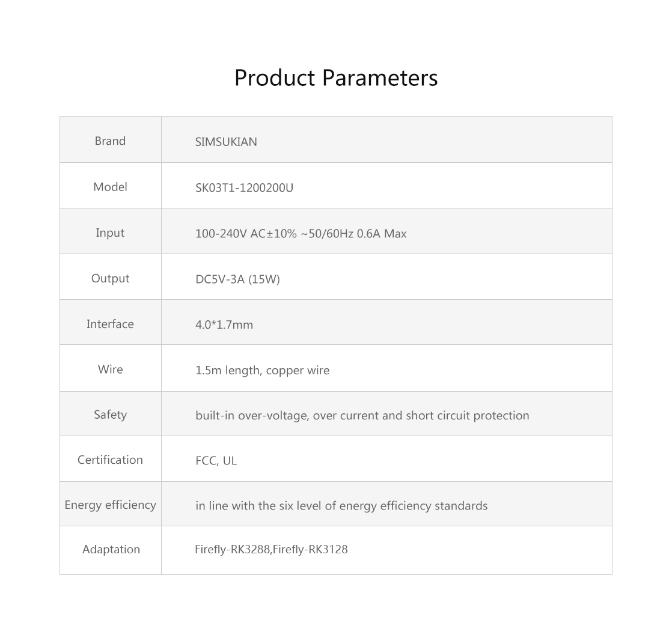This screenshot has width=672, height=617.
Task: Select the Model label cell
Action: pos(111,186)
